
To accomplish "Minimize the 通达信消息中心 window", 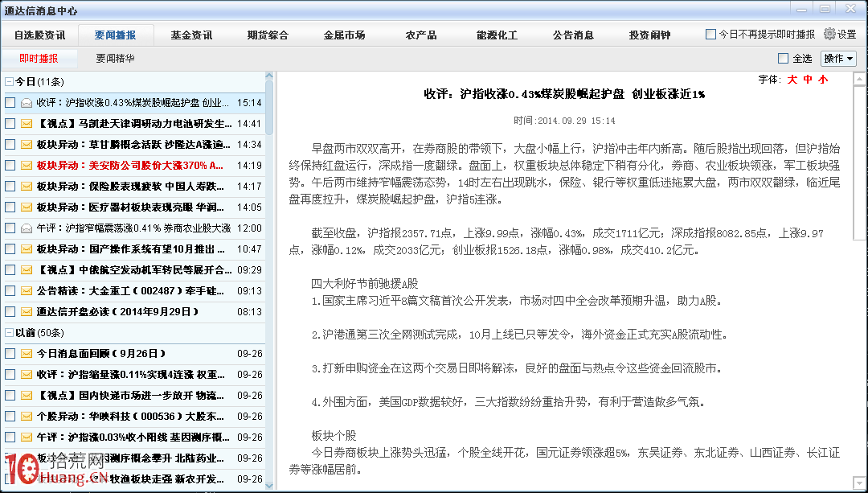I will [801, 9].
